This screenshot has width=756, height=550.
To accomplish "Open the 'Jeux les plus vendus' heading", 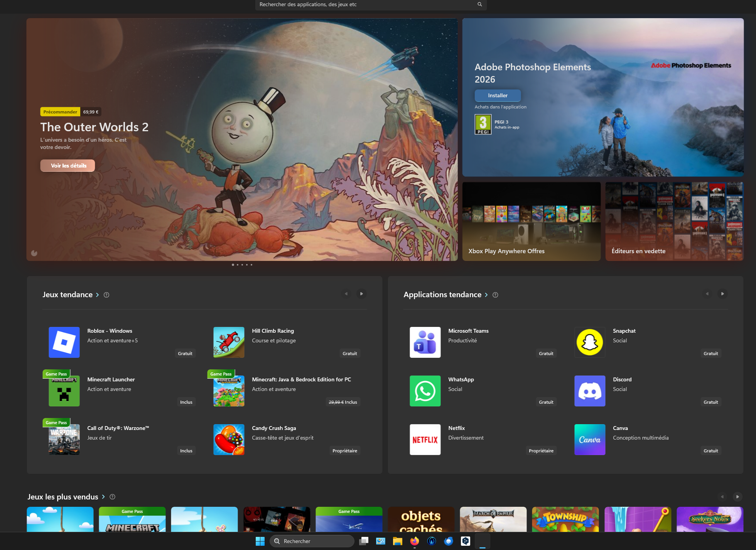I will (x=63, y=497).
